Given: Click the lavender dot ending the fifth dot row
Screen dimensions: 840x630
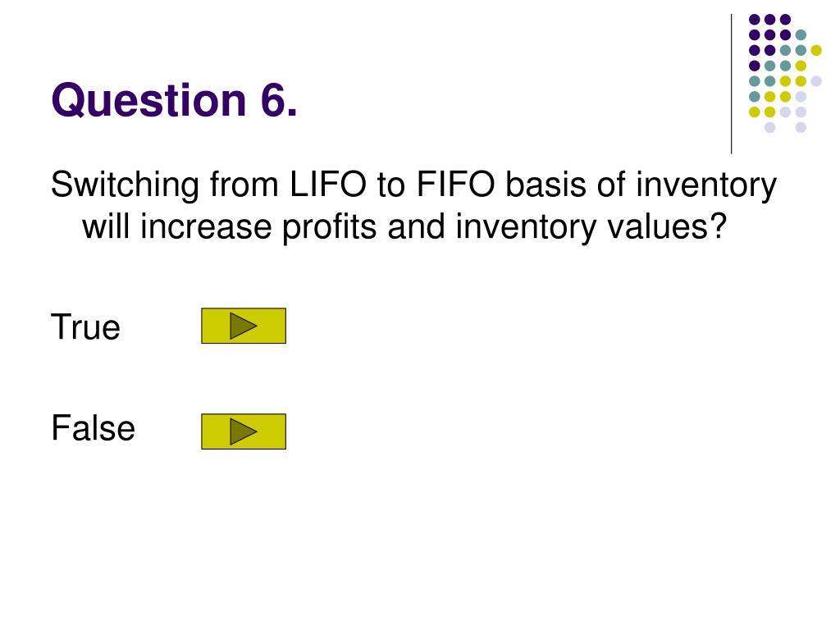Looking at the screenshot, I should (x=816, y=81).
